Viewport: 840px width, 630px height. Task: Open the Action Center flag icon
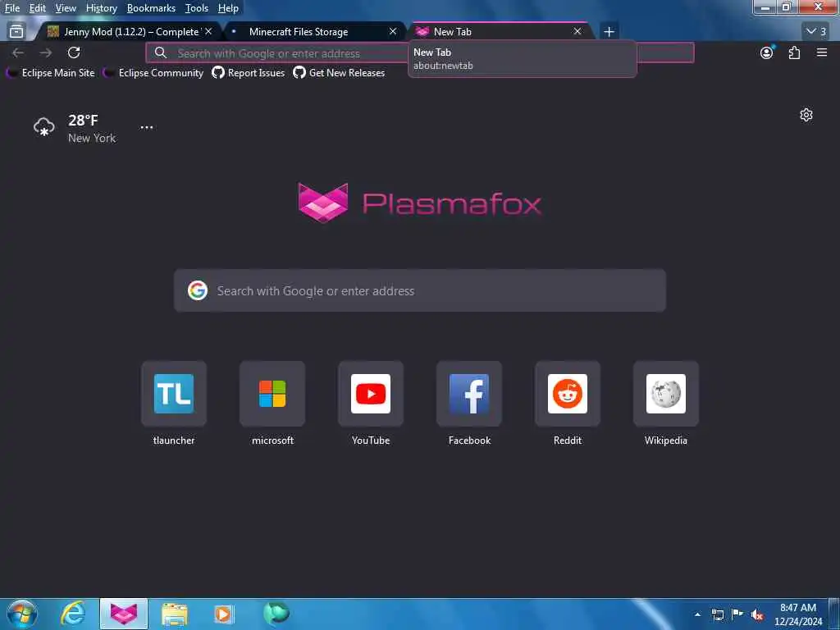pyautogui.click(x=737, y=614)
